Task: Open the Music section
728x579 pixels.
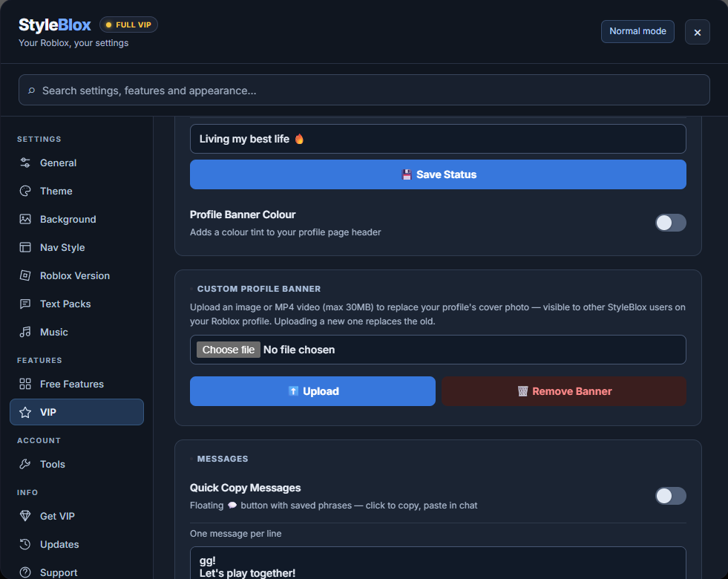Action: click(x=76, y=332)
